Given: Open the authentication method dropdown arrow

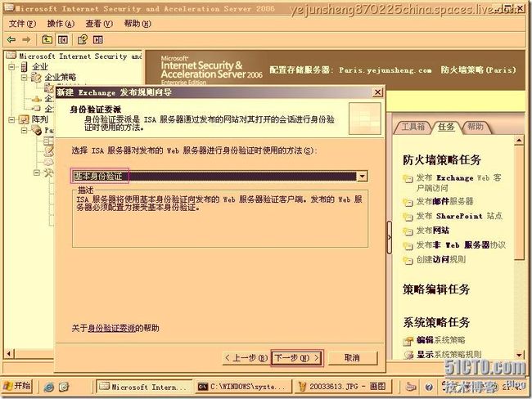Looking at the screenshot, I should pos(363,177).
